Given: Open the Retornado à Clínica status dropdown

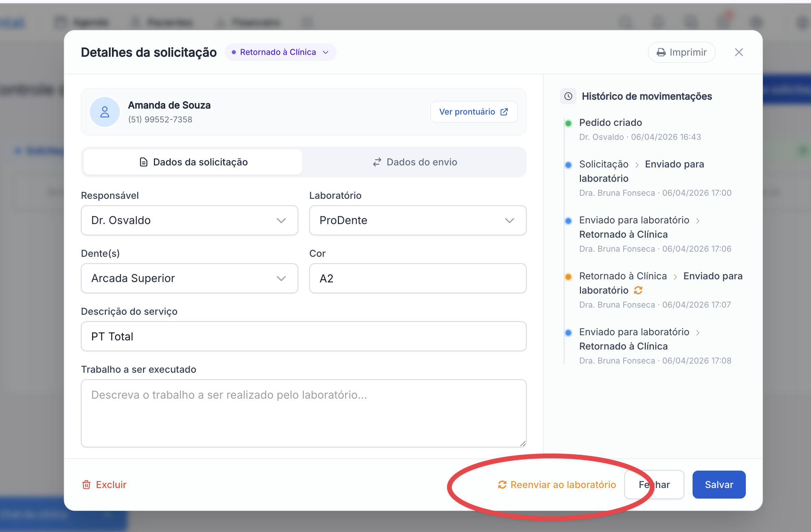Looking at the screenshot, I should pos(281,52).
